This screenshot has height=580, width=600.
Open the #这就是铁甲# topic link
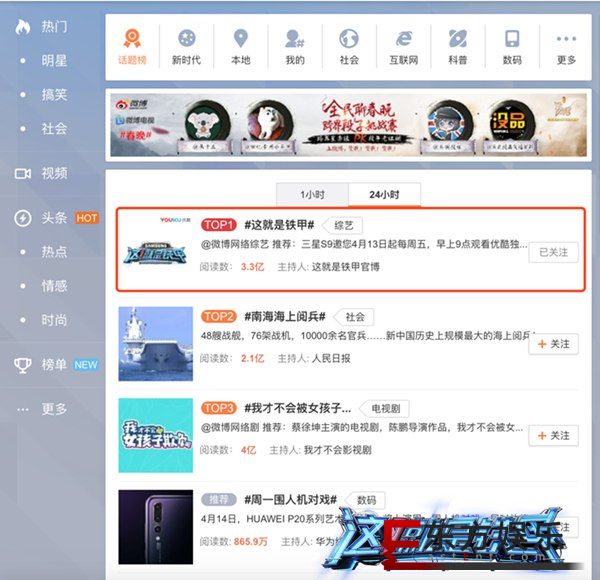click(x=279, y=225)
